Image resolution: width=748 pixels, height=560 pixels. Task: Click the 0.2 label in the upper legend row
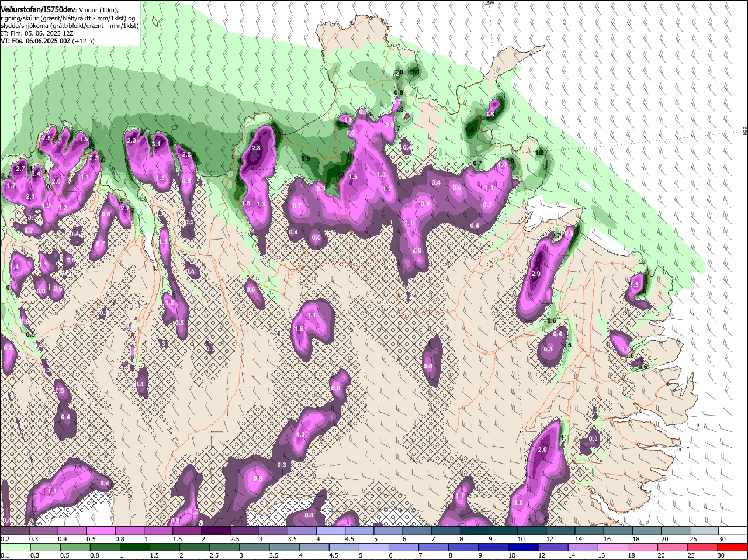coord(5,538)
